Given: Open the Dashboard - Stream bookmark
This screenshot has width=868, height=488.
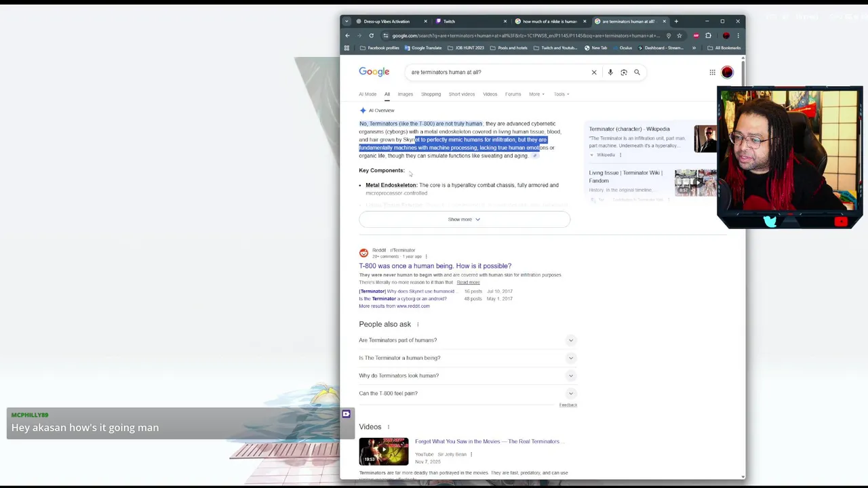Looking at the screenshot, I should click(660, 48).
